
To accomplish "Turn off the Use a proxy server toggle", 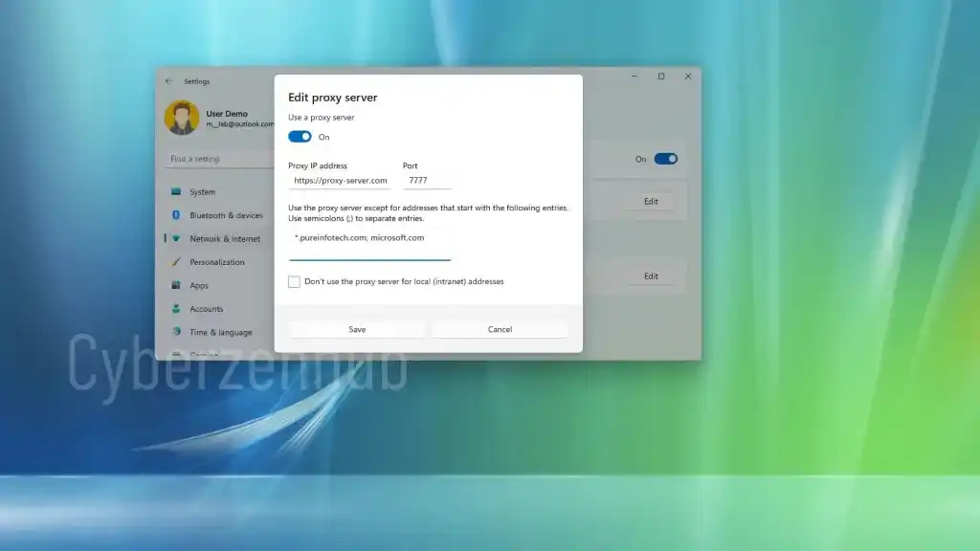I will (x=300, y=137).
